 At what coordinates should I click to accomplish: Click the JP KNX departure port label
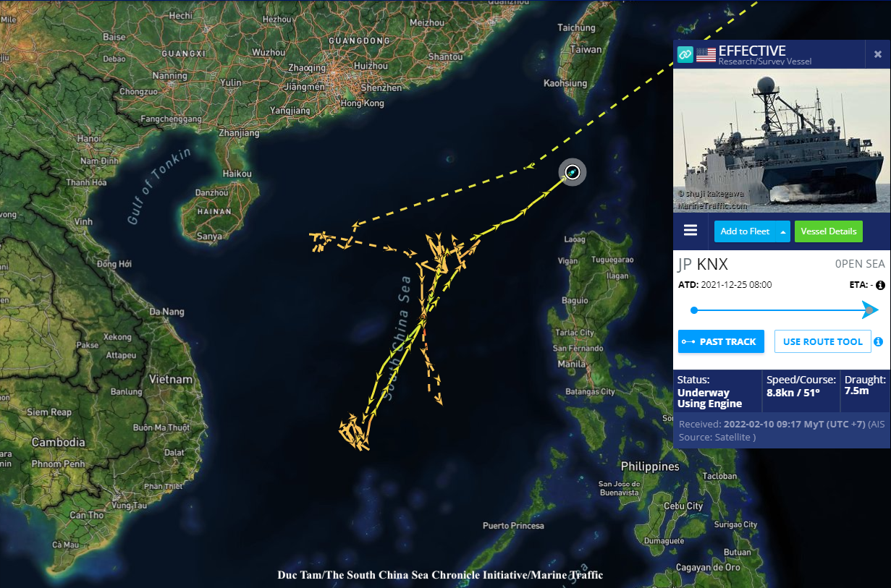click(x=703, y=265)
